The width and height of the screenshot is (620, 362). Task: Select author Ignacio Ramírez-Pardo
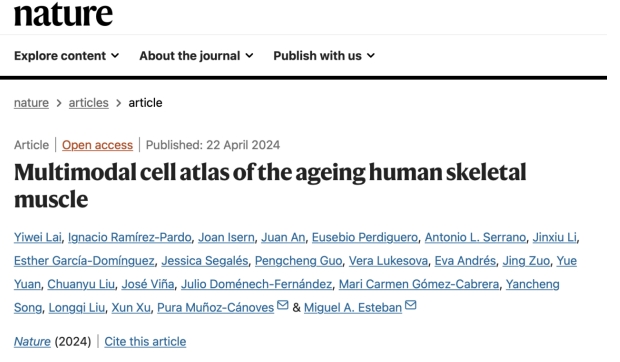(130, 237)
